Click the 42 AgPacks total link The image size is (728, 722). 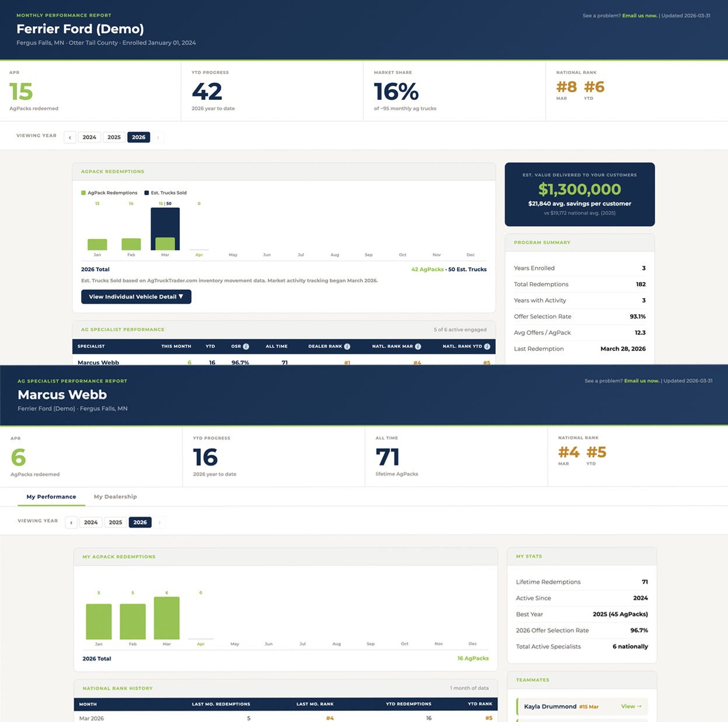427,269
